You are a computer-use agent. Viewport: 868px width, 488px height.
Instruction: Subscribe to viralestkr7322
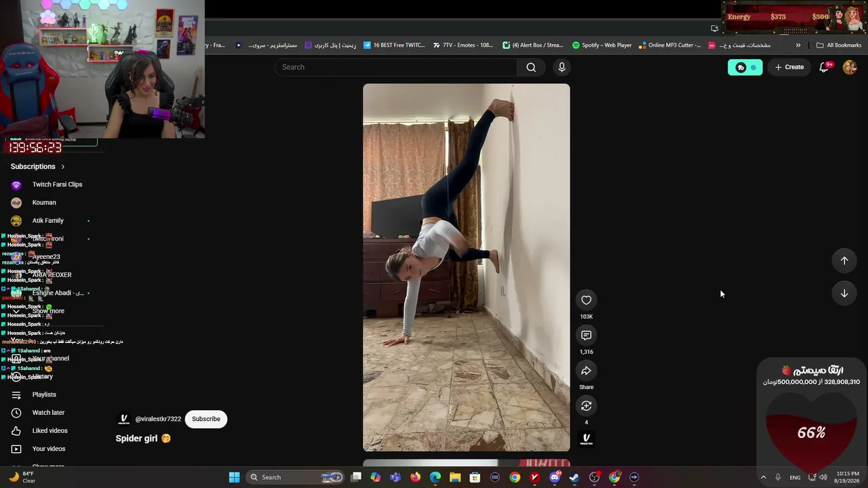(206, 419)
